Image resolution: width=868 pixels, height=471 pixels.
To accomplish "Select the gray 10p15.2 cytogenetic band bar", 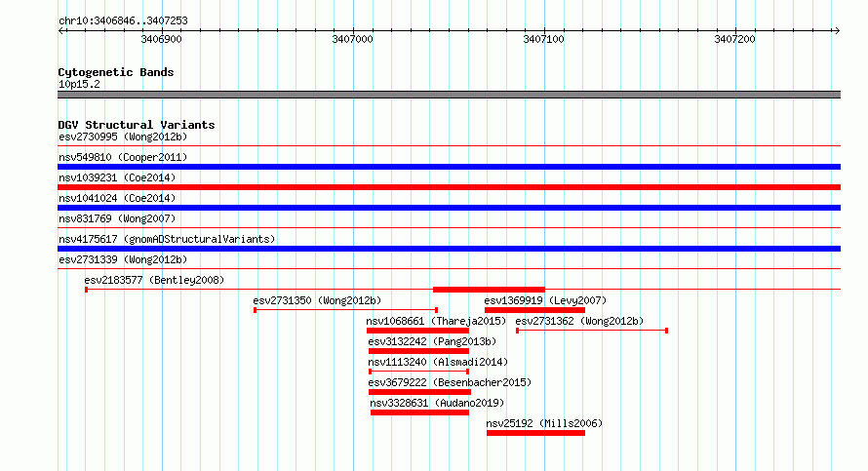I will coord(449,95).
